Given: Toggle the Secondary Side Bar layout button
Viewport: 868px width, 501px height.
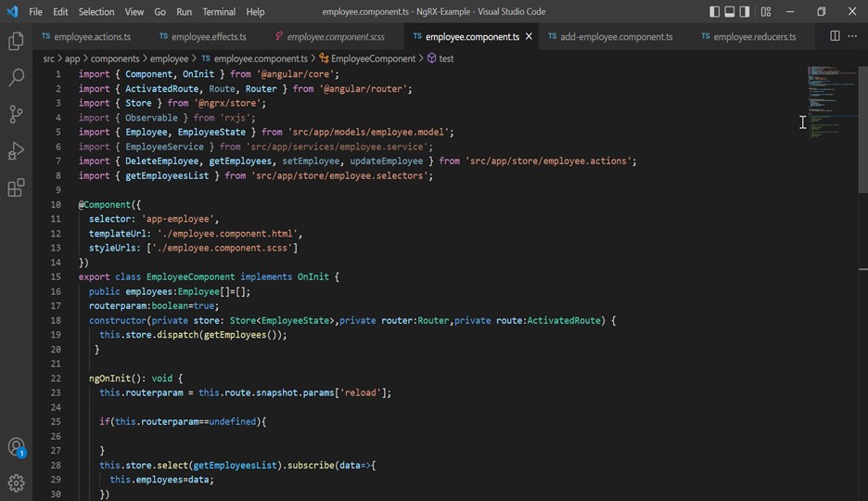Looking at the screenshot, I should pyautogui.click(x=745, y=12).
